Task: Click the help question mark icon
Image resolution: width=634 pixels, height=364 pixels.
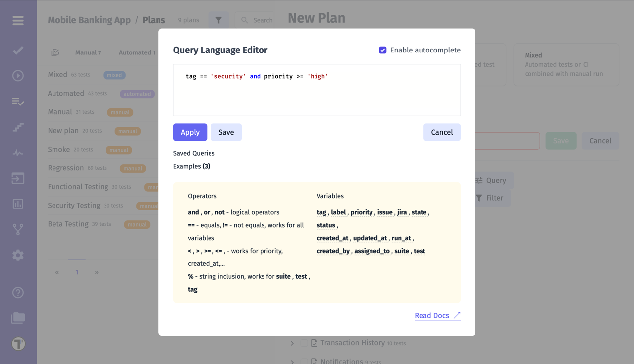Action: coord(18,292)
